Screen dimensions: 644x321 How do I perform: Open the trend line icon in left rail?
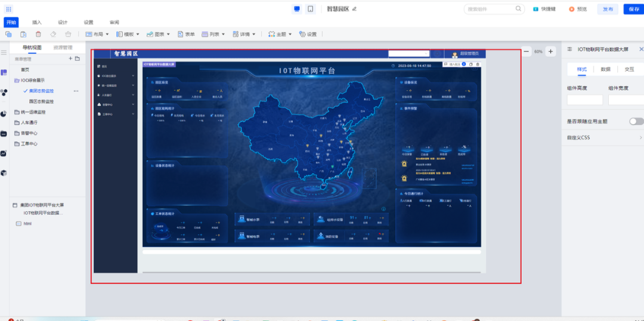4,153
